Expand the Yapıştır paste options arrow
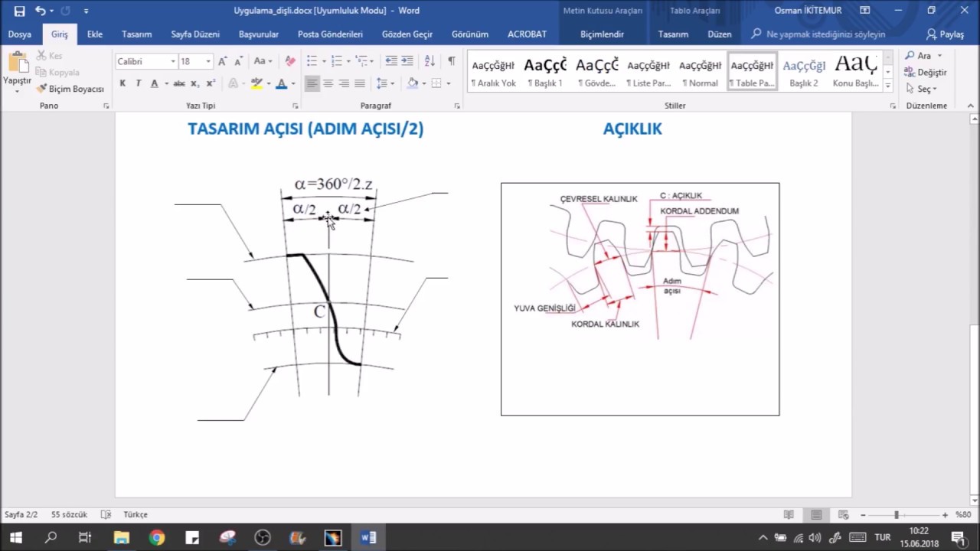 (17, 90)
